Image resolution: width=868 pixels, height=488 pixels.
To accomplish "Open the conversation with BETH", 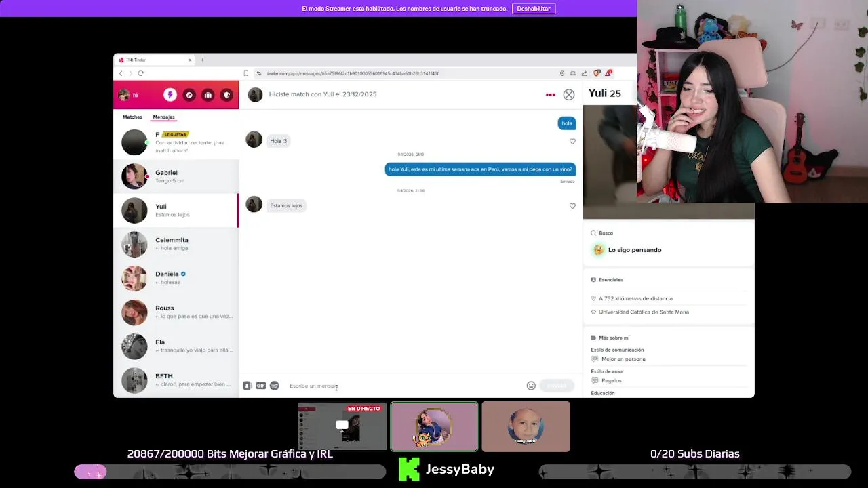I will [x=176, y=380].
